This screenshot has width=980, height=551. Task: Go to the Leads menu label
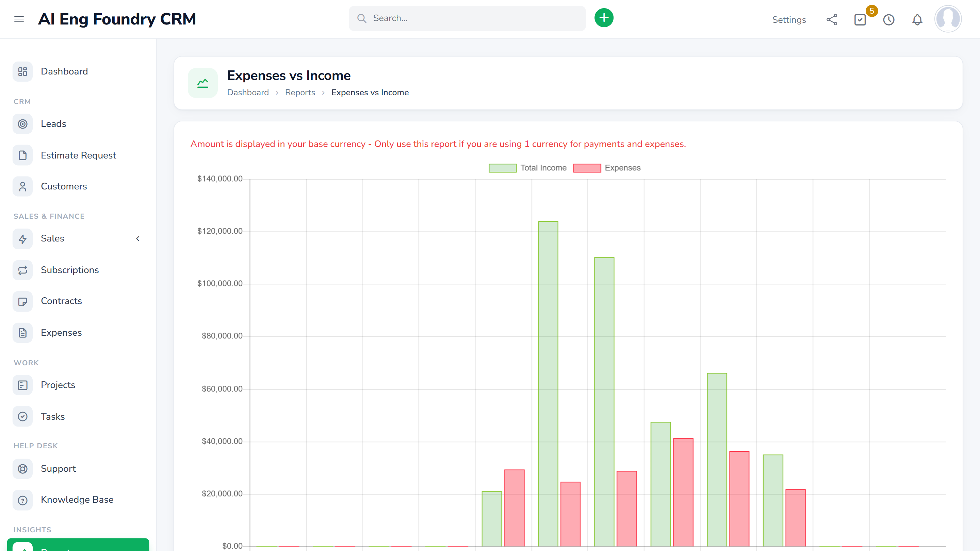pos(54,124)
